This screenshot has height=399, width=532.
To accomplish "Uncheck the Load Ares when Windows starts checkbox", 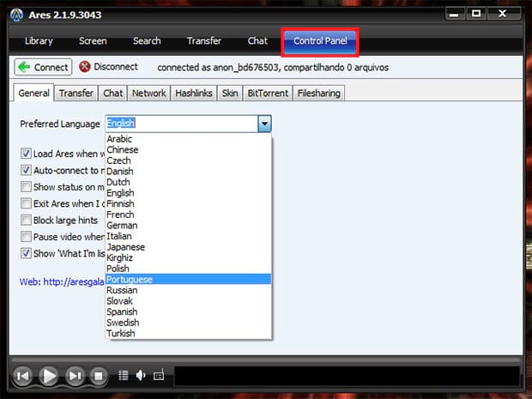I will (26, 154).
